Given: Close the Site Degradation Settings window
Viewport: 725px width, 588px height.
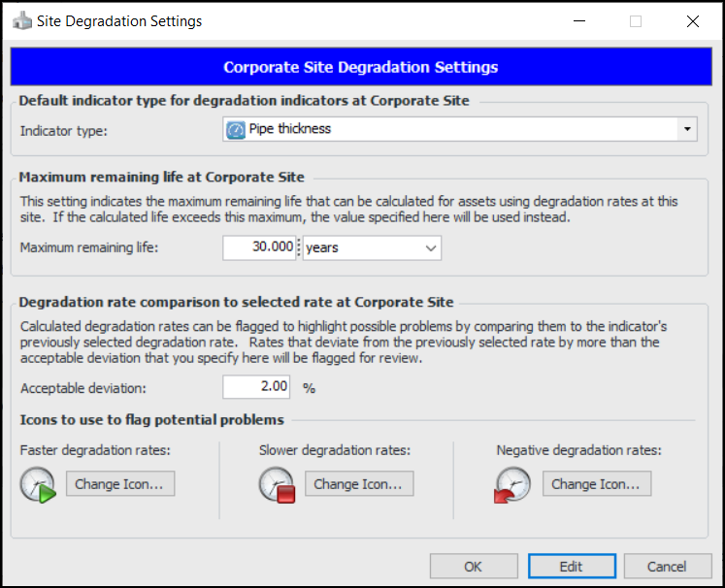Looking at the screenshot, I should [693, 21].
